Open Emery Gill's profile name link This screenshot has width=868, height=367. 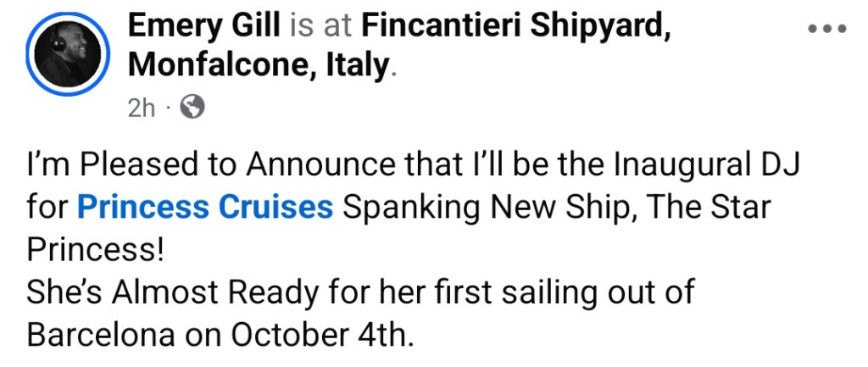pos(204,27)
